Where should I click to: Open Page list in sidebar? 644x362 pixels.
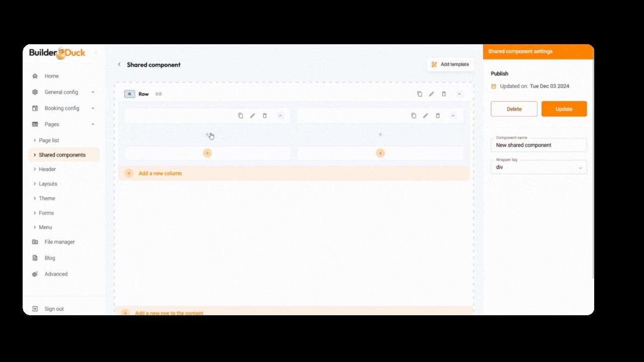49,140
